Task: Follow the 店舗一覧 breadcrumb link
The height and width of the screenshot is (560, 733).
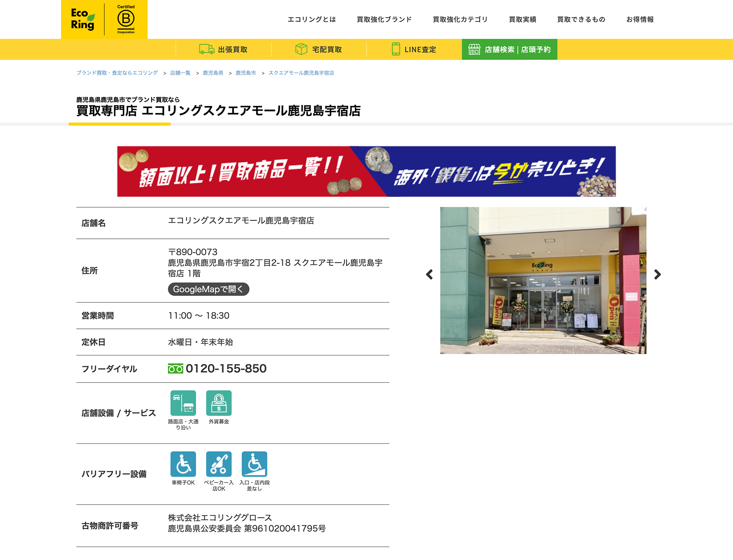Action: (180, 73)
